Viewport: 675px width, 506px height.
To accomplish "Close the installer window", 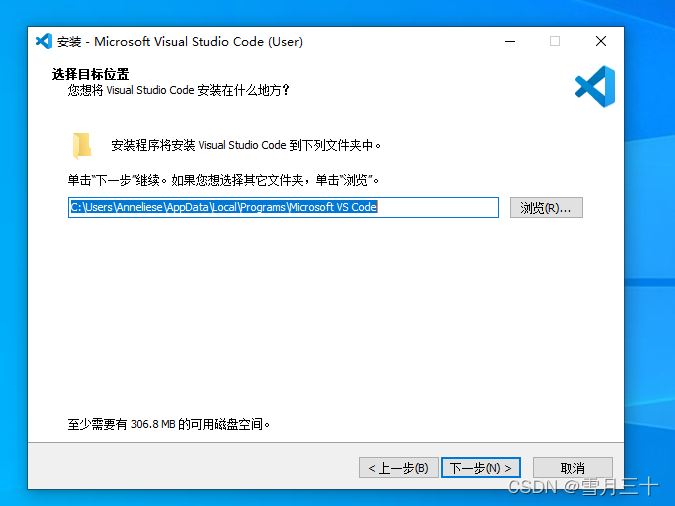I will (x=601, y=41).
